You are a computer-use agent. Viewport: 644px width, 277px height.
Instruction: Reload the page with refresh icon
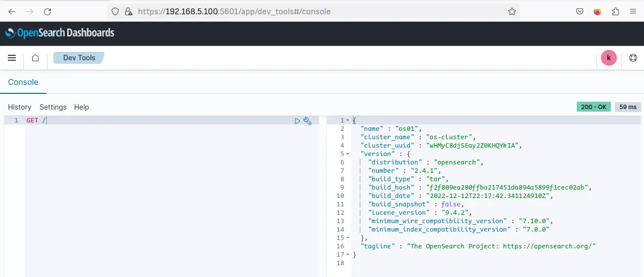pos(47,11)
